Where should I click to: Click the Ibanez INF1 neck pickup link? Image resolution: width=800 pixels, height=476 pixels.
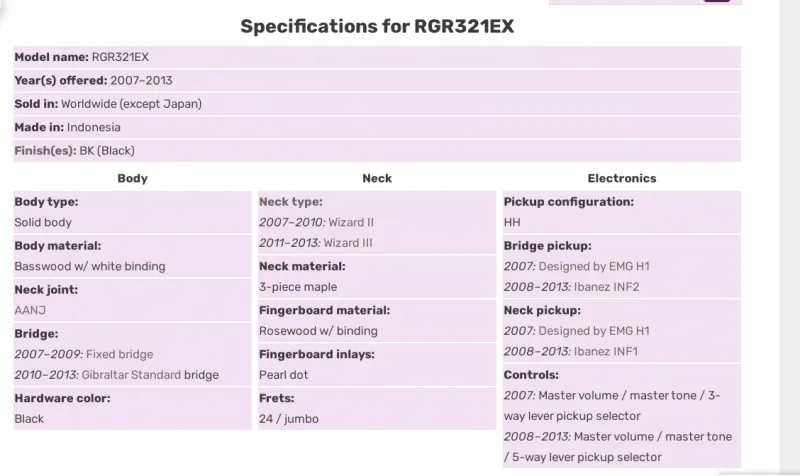pos(606,352)
